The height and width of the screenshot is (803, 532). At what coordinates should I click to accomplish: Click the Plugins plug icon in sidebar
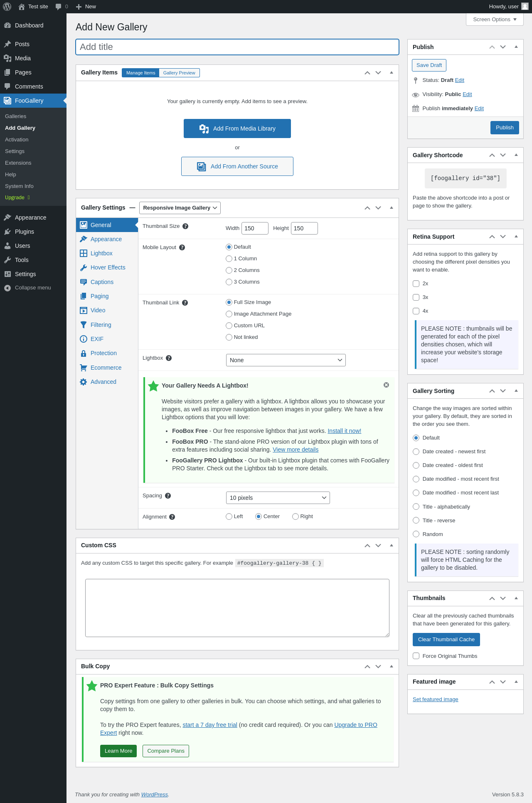(7, 232)
